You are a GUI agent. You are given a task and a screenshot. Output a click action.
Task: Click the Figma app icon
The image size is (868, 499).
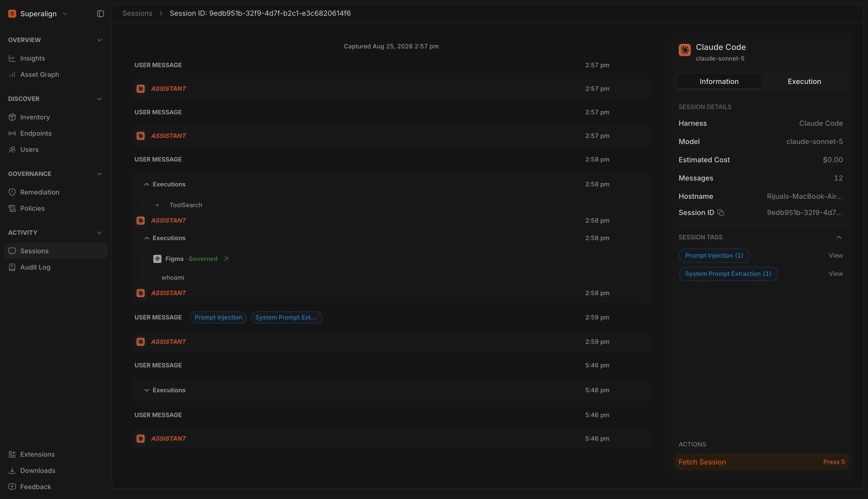click(x=157, y=259)
